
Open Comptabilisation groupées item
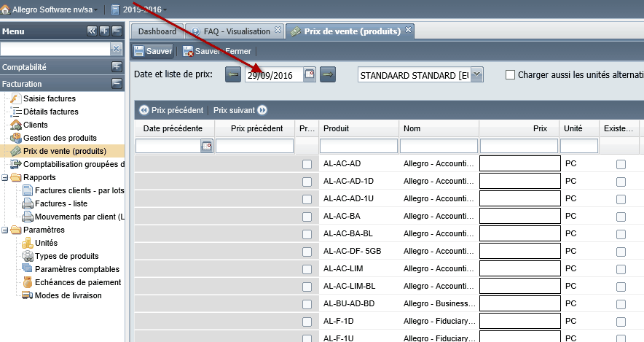click(x=74, y=164)
